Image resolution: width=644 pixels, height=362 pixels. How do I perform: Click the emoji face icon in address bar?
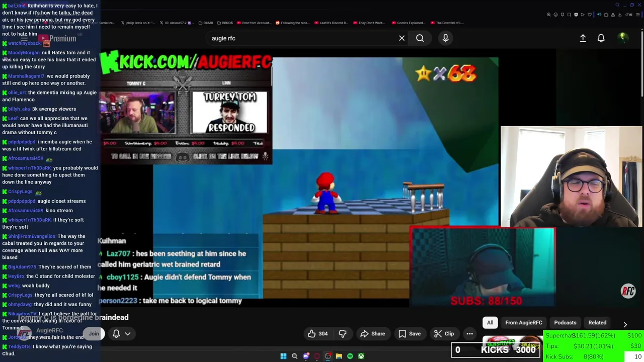click(x=555, y=15)
